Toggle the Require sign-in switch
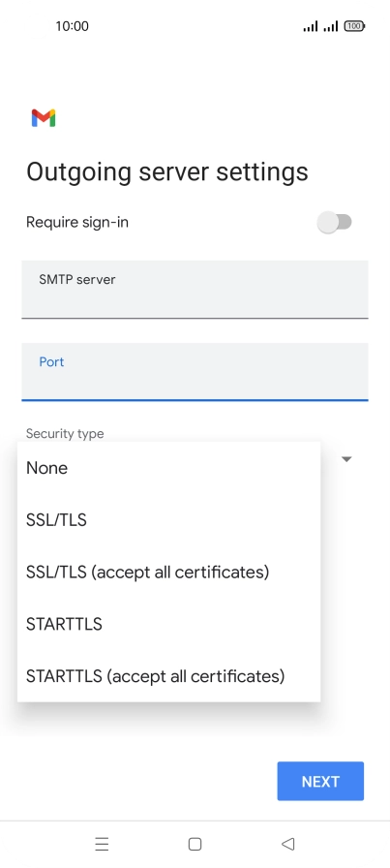Viewport: 390px width, 868px height. click(335, 222)
